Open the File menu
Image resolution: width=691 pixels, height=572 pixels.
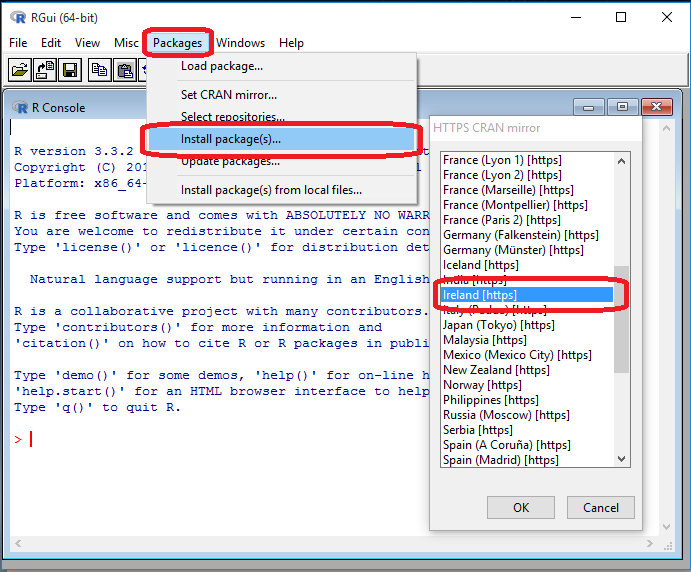tap(18, 43)
